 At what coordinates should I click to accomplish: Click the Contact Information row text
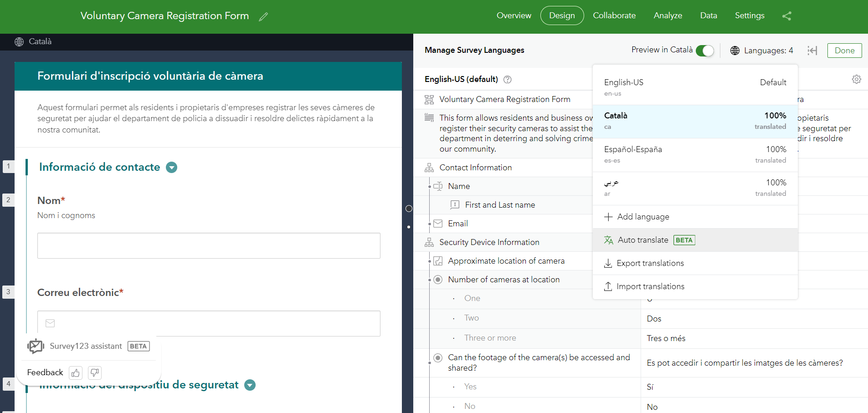[475, 168]
